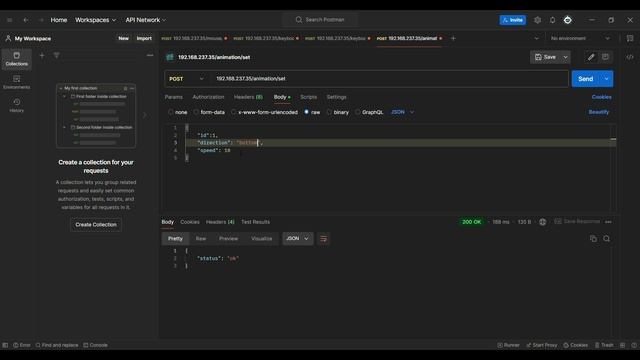Viewport: 640px width, 360px height.
Task: Click the Import button
Action: (144, 38)
